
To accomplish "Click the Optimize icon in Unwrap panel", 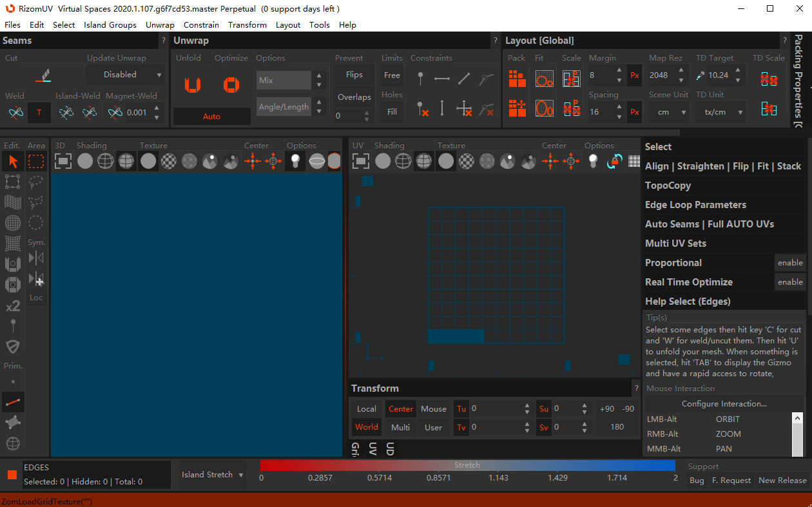I will click(x=231, y=84).
